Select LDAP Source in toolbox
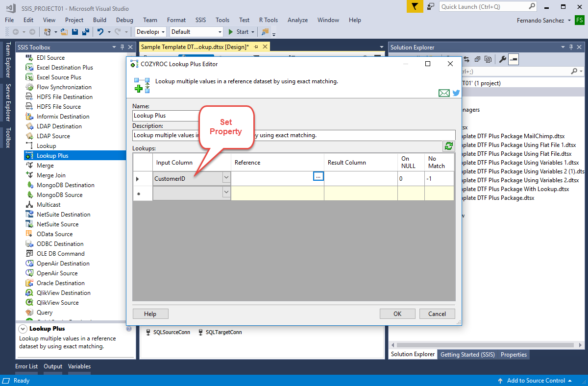Image resolution: width=588 pixels, height=386 pixels. [53, 136]
